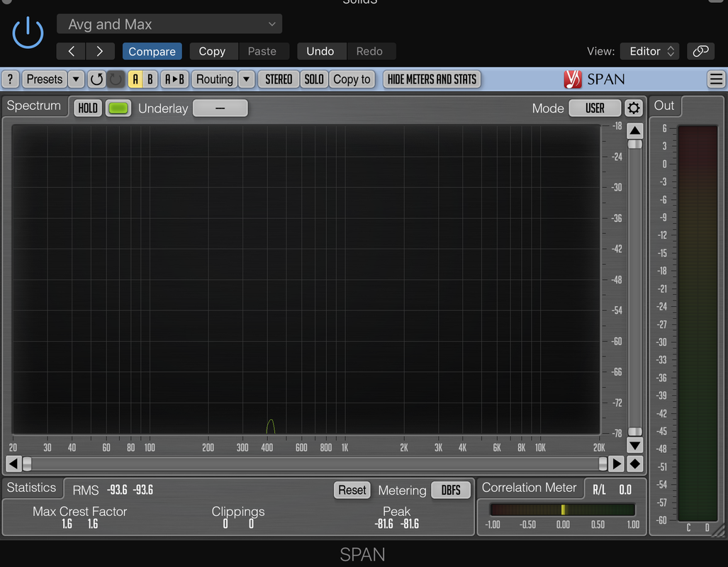Select the B state slot

pyautogui.click(x=150, y=79)
